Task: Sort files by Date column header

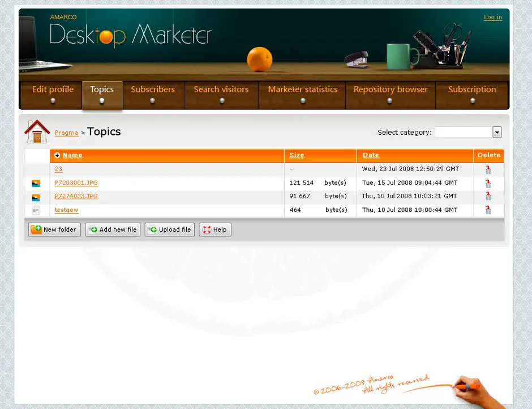Action: (x=371, y=155)
